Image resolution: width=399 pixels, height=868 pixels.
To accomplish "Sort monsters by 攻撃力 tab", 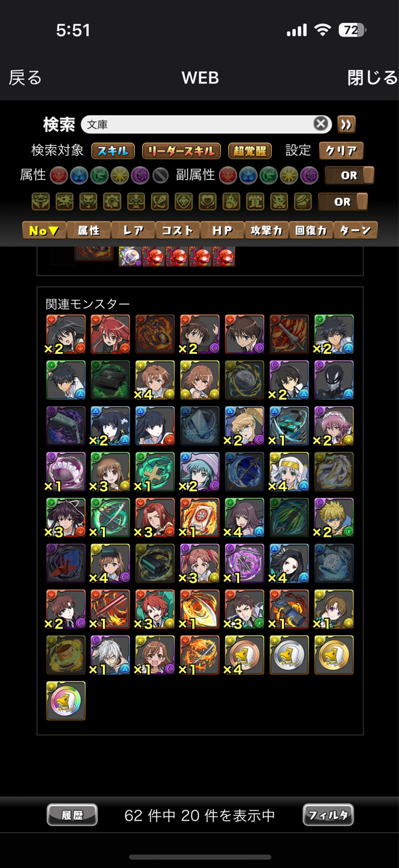I will click(x=266, y=231).
